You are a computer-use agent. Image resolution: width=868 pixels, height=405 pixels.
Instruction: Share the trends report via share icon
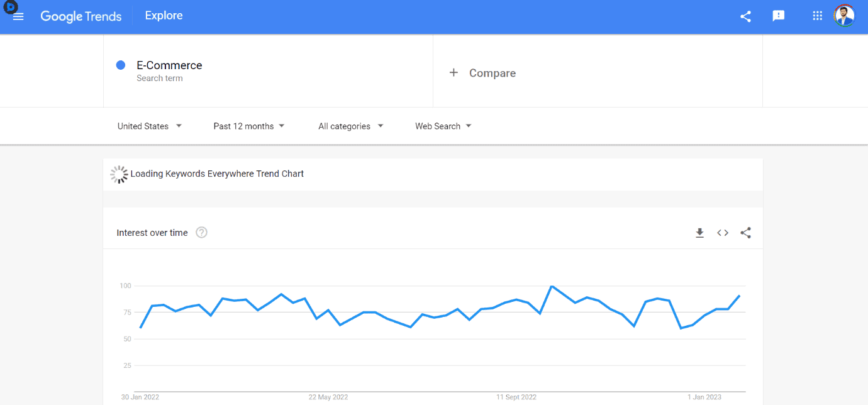click(x=745, y=16)
